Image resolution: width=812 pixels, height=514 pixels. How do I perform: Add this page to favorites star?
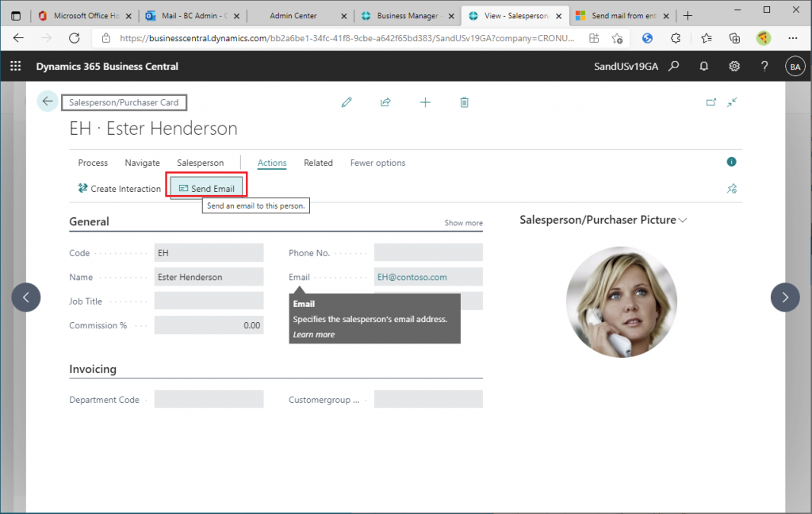[617, 38]
